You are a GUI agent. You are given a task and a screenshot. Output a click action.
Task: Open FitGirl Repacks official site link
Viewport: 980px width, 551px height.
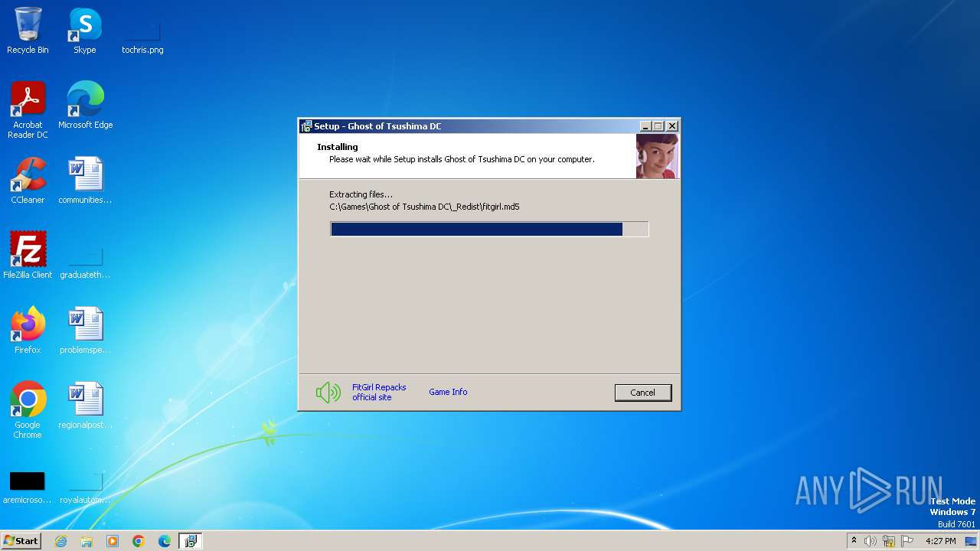point(379,392)
